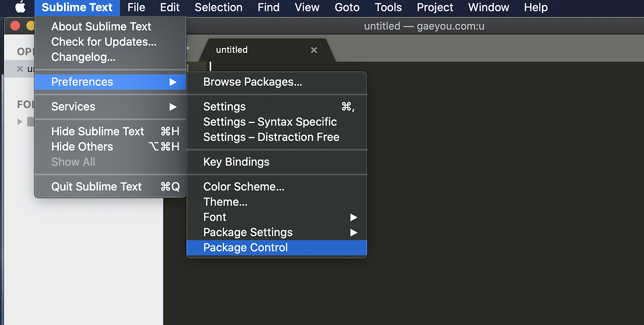Select Check for Updates…
Image resolution: width=644 pixels, height=325 pixels.
(110, 42)
